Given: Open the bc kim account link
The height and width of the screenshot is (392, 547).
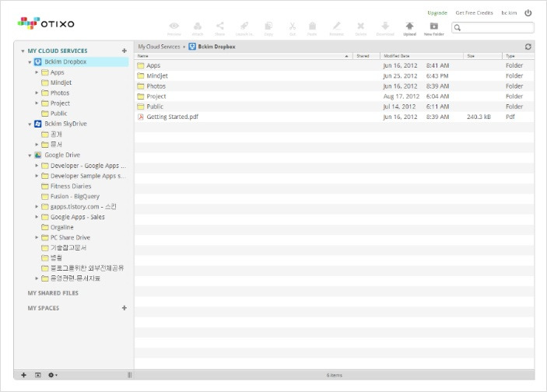Looking at the screenshot, I should pyautogui.click(x=509, y=13).
